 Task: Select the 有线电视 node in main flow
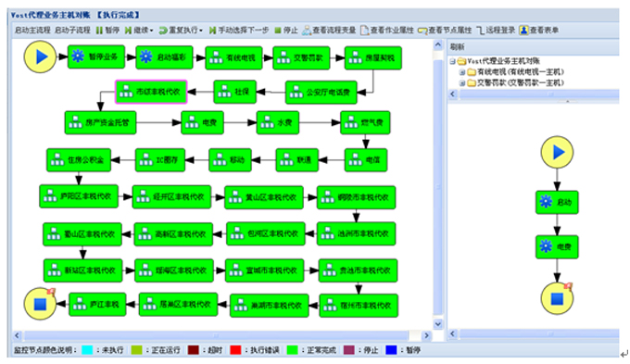233,57
